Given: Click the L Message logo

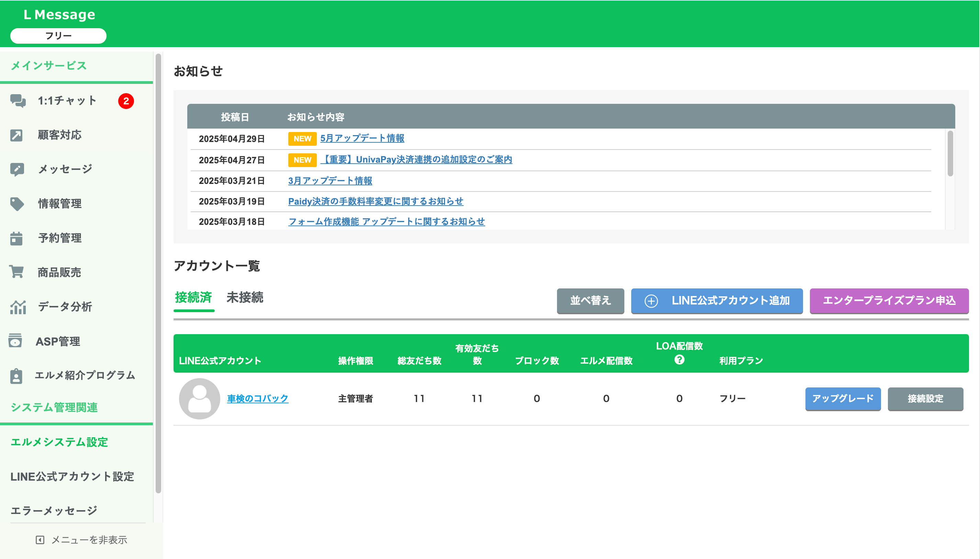Looking at the screenshot, I should 59,14.
